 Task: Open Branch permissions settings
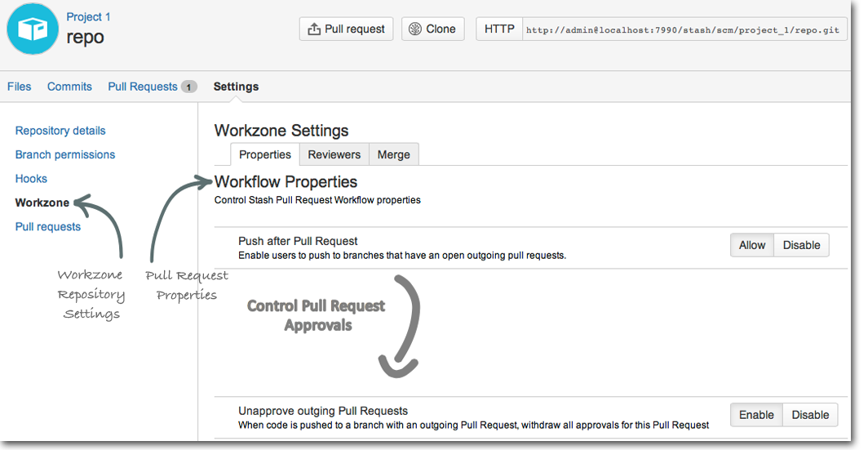(x=65, y=154)
